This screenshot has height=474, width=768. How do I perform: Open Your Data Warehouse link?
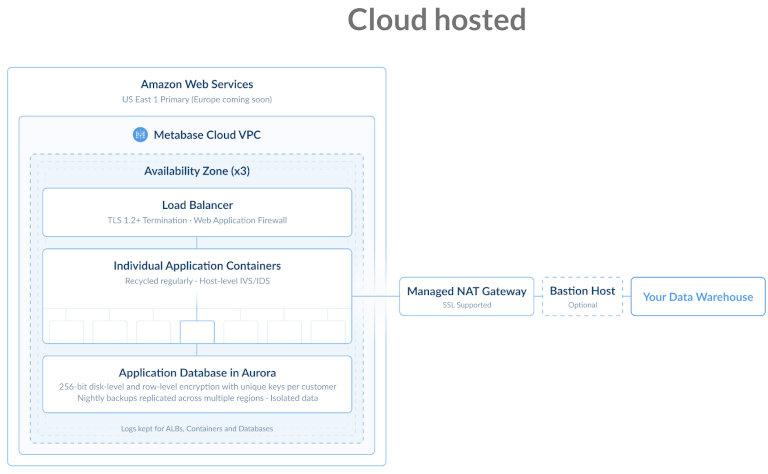[698, 297]
